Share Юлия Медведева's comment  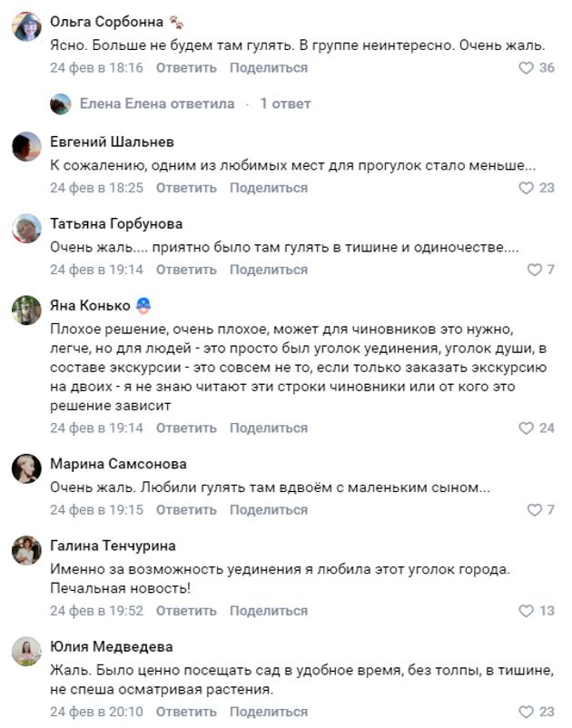(268, 713)
